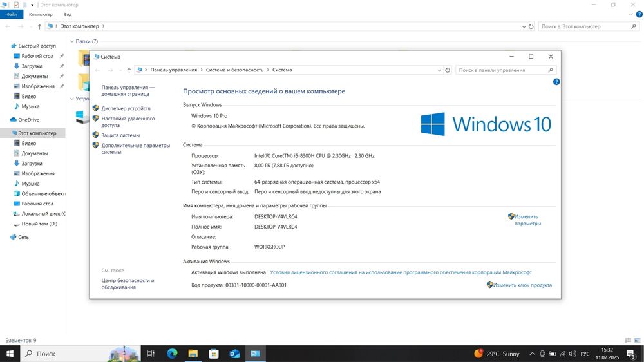Image resolution: width=644 pixels, height=362 pixels.
Task: Open advanced system settings (Дополнительные параметры системы)
Action: 135,149
